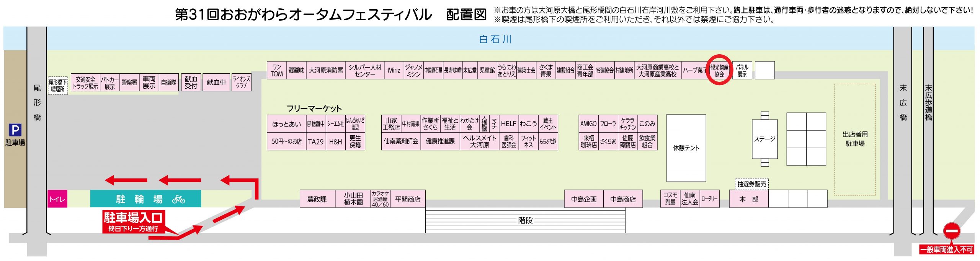Select the ワンTOM booth
Image resolution: width=980 pixels, height=261 pixels.
point(277,70)
